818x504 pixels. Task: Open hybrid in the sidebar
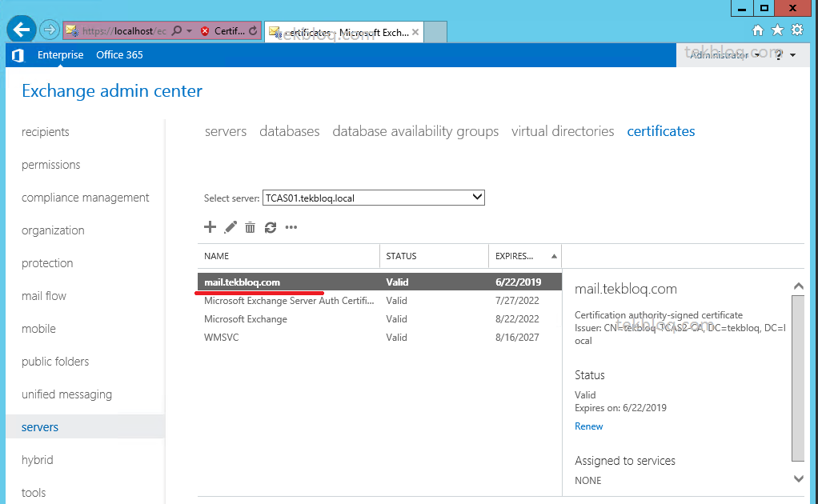tap(38, 460)
